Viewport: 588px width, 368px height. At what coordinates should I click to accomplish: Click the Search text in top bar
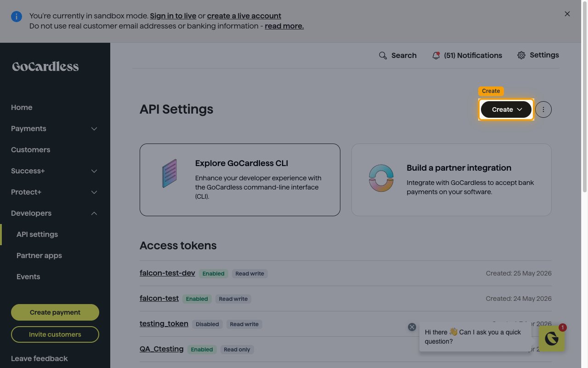coord(404,55)
